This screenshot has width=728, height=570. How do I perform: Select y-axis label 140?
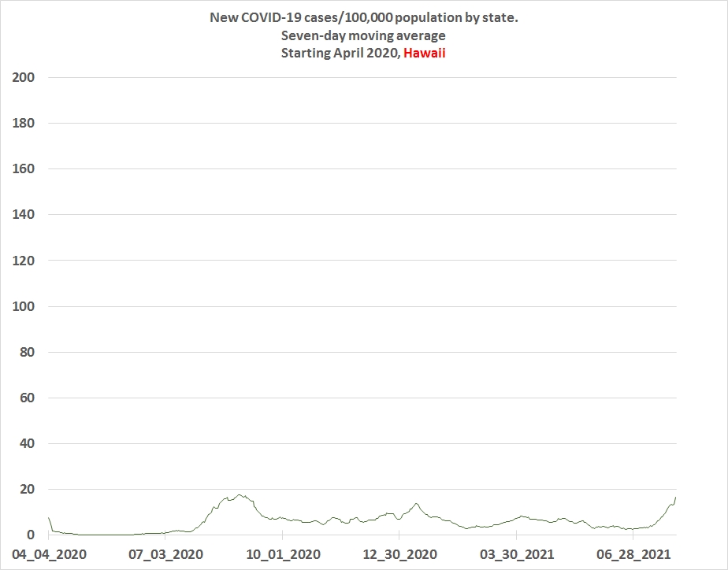[23, 214]
